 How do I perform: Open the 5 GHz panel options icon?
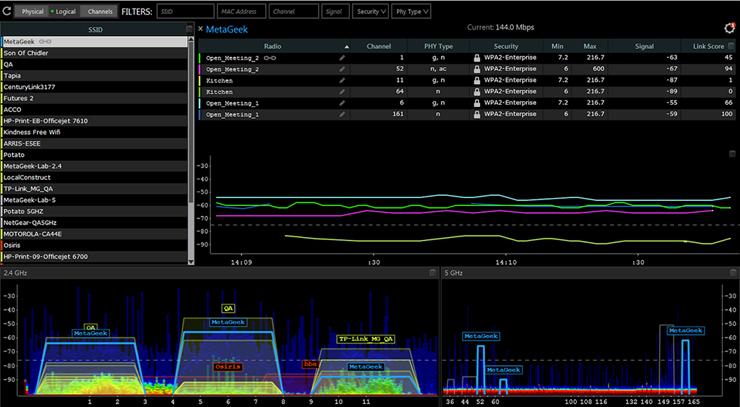click(731, 272)
